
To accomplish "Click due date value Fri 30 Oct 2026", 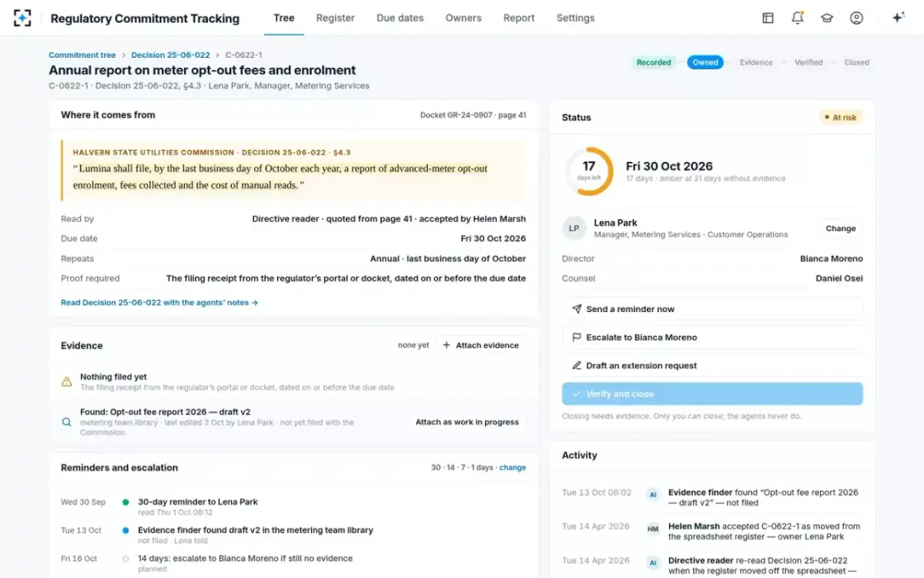I will pos(494,239).
